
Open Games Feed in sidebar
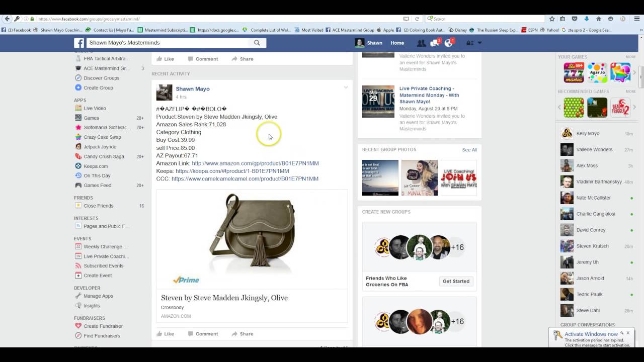pyautogui.click(x=93, y=185)
